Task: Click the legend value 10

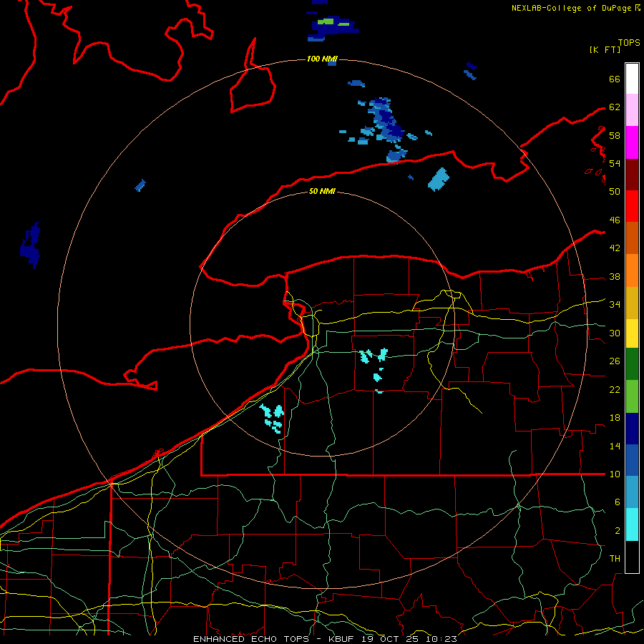Action: point(615,474)
